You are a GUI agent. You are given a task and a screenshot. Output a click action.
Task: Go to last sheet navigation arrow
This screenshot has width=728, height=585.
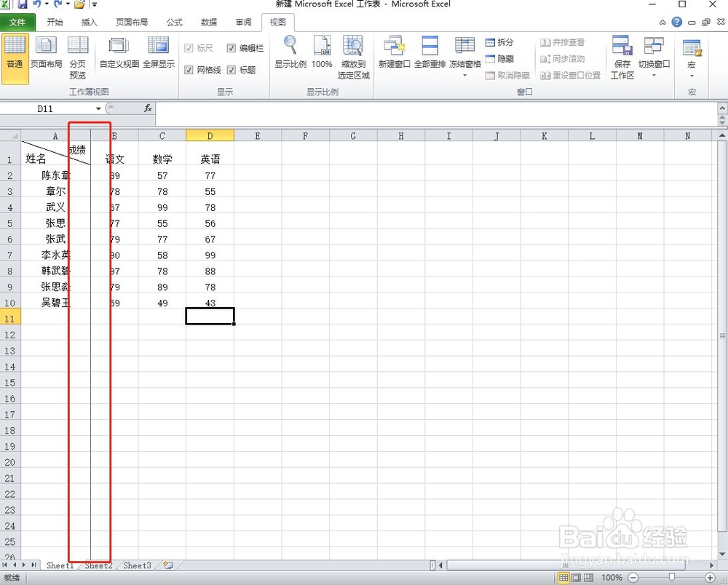tap(33, 565)
